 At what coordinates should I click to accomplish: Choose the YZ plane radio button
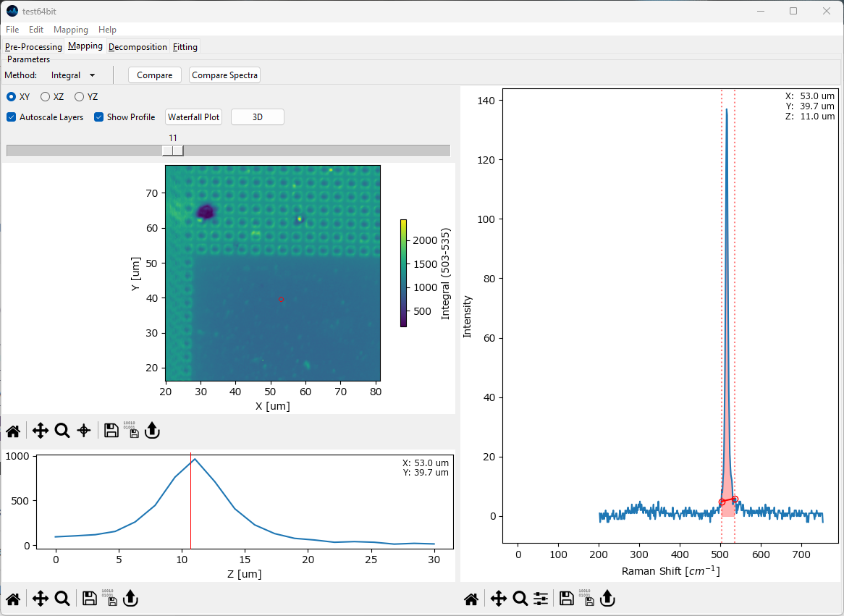click(80, 97)
